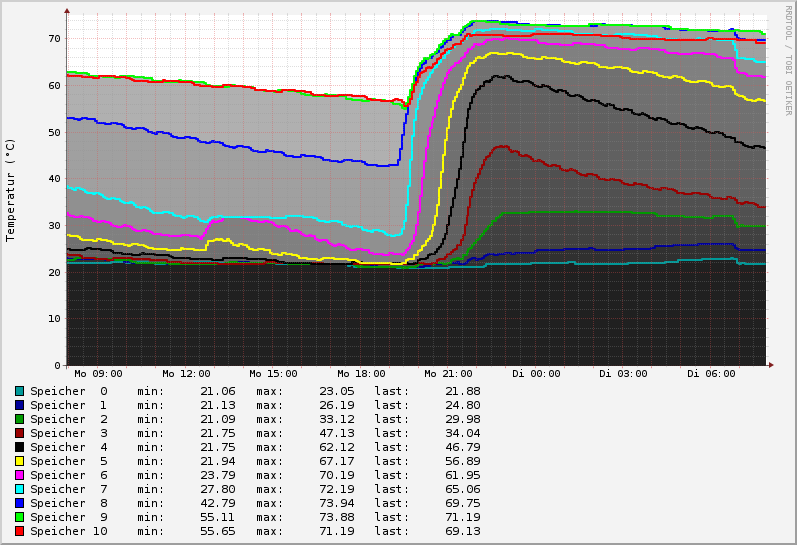Screen dimensions: 797x545
Task: Click the 70 label on the temperature axis
Action: [x=54, y=39]
